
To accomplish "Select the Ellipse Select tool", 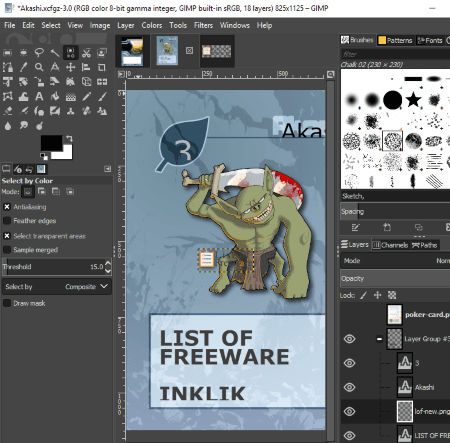I will point(23,53).
